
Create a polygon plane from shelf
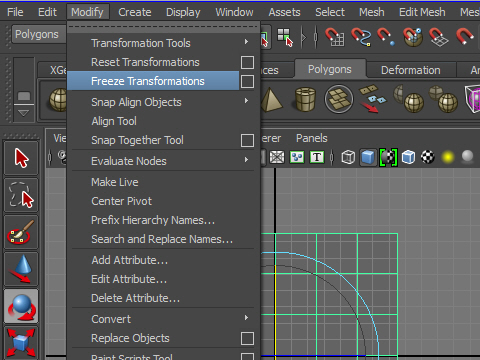(339, 99)
